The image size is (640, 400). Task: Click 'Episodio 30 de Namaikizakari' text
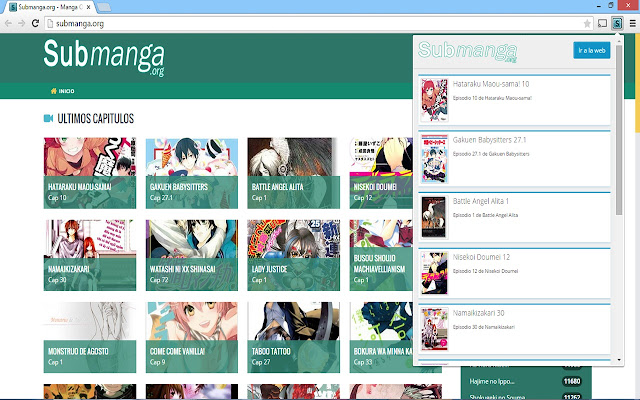[x=484, y=327]
